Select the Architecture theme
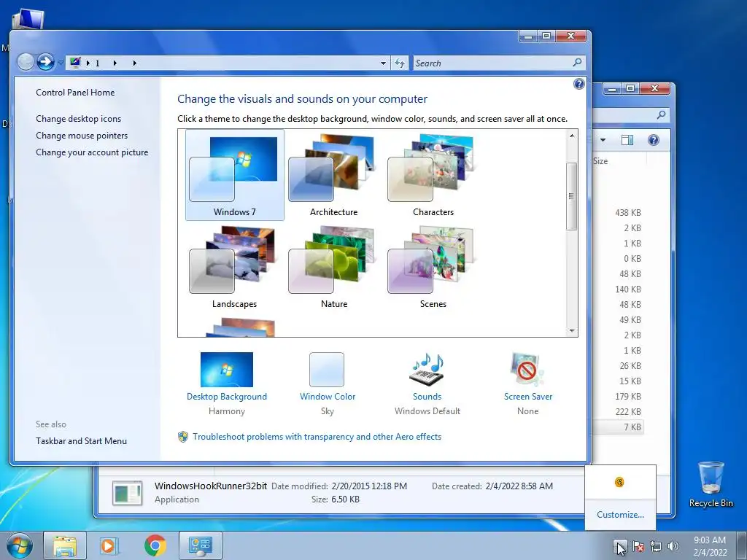This screenshot has height=560, width=747. (x=333, y=175)
